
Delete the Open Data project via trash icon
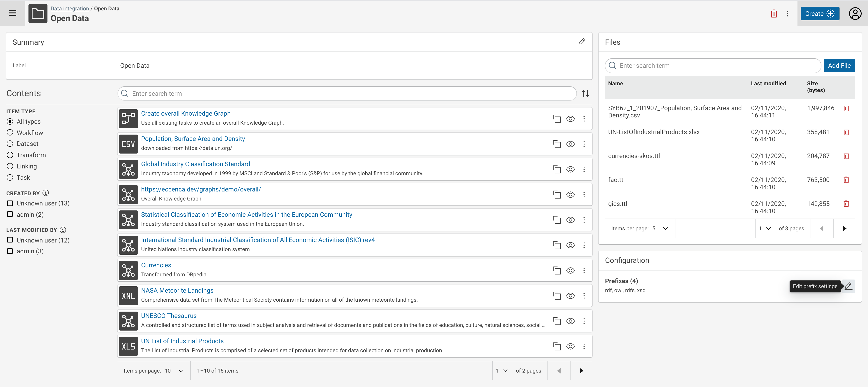(x=774, y=14)
